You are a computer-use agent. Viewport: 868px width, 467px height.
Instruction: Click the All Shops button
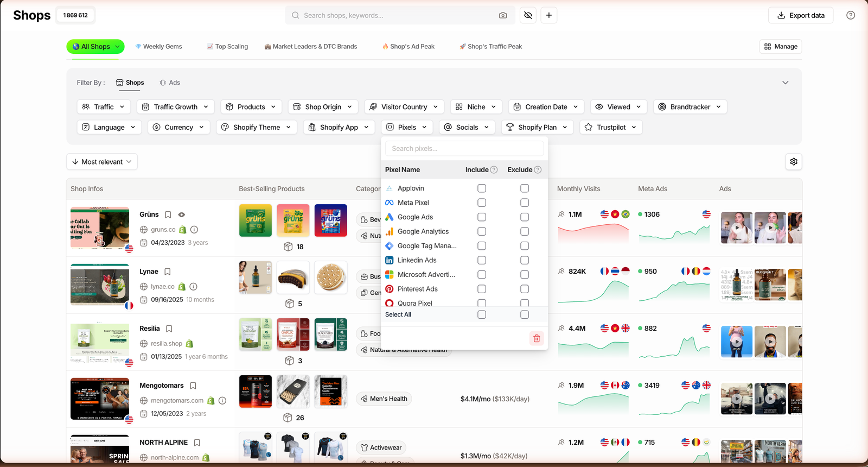click(95, 47)
